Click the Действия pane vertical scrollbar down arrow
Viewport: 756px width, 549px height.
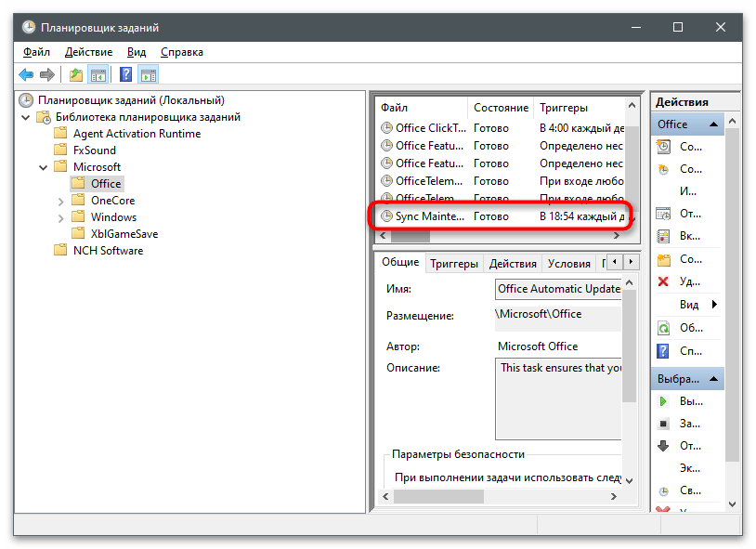[x=732, y=504]
